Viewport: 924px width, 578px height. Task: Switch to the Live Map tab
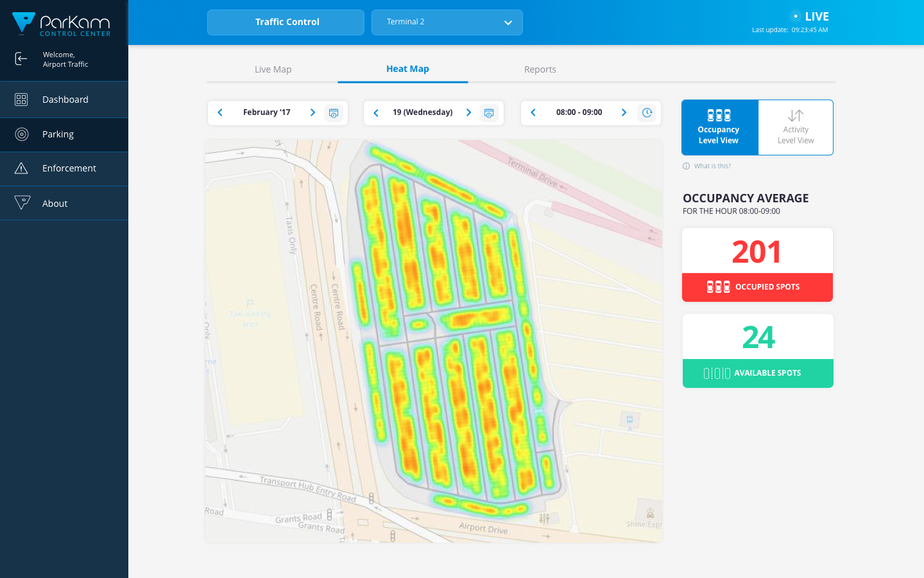(273, 69)
